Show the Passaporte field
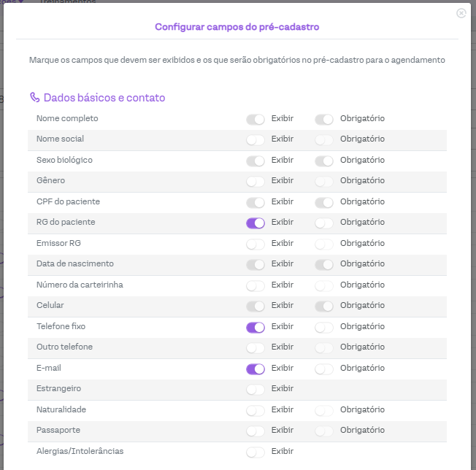This screenshot has width=476, height=470. pyautogui.click(x=256, y=431)
